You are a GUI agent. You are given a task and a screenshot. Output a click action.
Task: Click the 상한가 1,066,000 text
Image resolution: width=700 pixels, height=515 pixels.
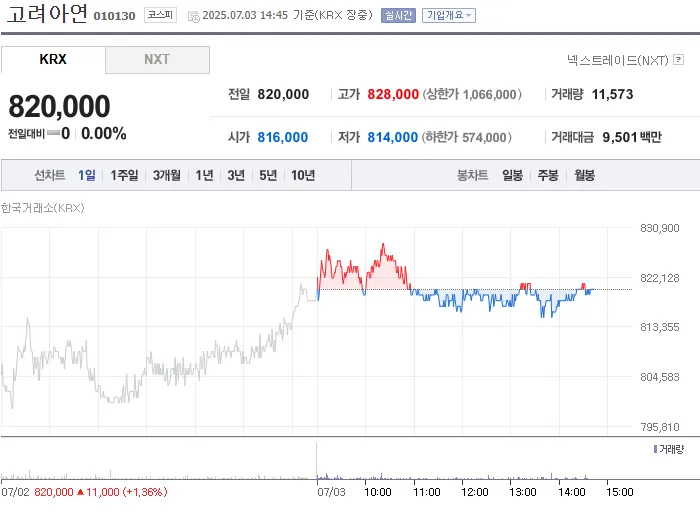[x=472, y=95]
